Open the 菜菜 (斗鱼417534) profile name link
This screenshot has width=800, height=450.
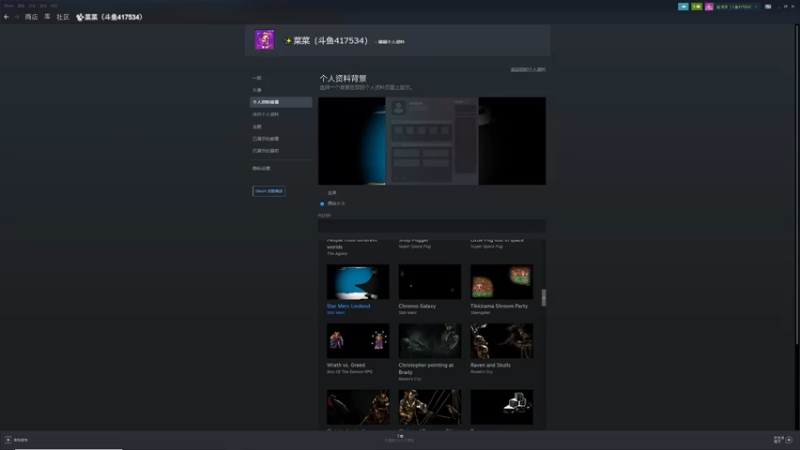pyautogui.click(x=330, y=41)
